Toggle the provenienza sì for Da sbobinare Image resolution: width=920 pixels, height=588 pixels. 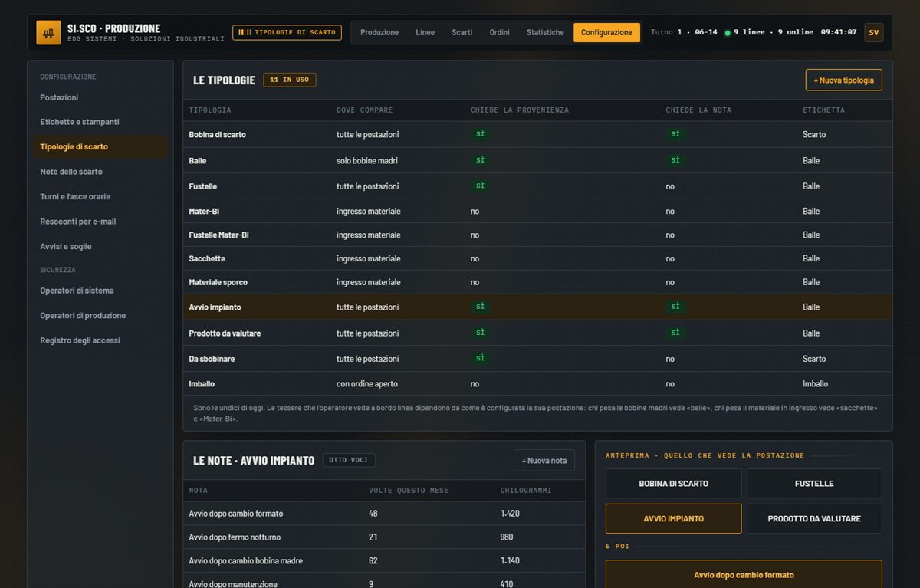tap(481, 358)
